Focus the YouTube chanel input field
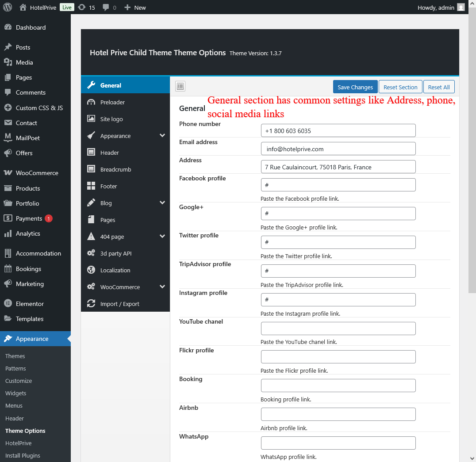The height and width of the screenshot is (462, 476). 338,328
